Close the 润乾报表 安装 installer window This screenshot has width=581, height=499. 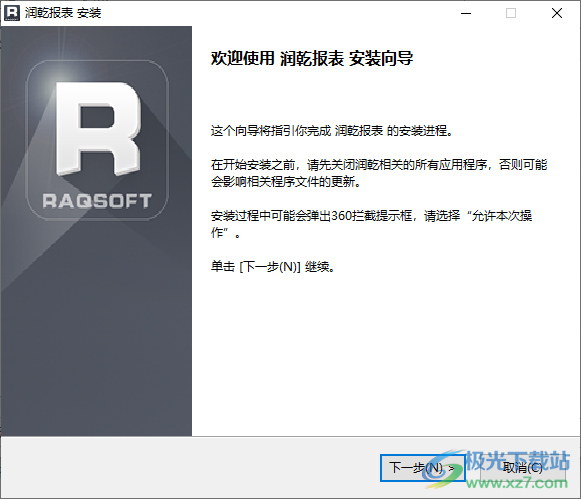(557, 13)
